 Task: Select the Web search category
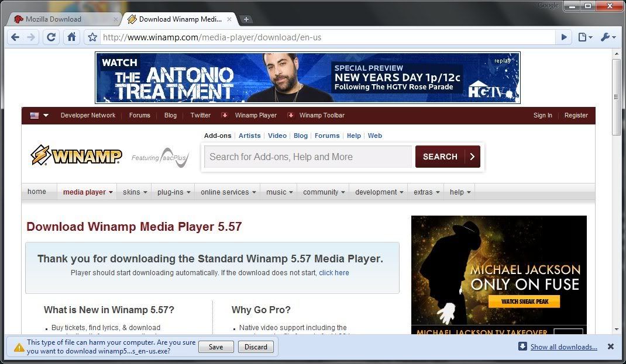[x=375, y=136]
